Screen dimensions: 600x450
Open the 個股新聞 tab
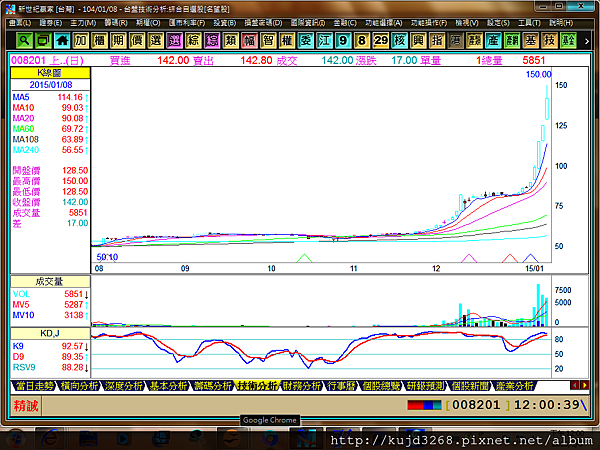pyautogui.click(x=470, y=386)
